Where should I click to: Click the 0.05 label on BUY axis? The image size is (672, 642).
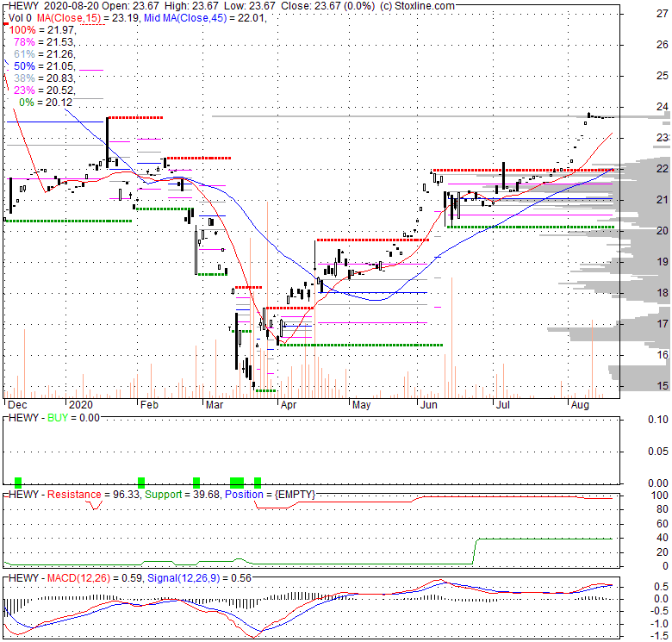pyautogui.click(x=658, y=452)
